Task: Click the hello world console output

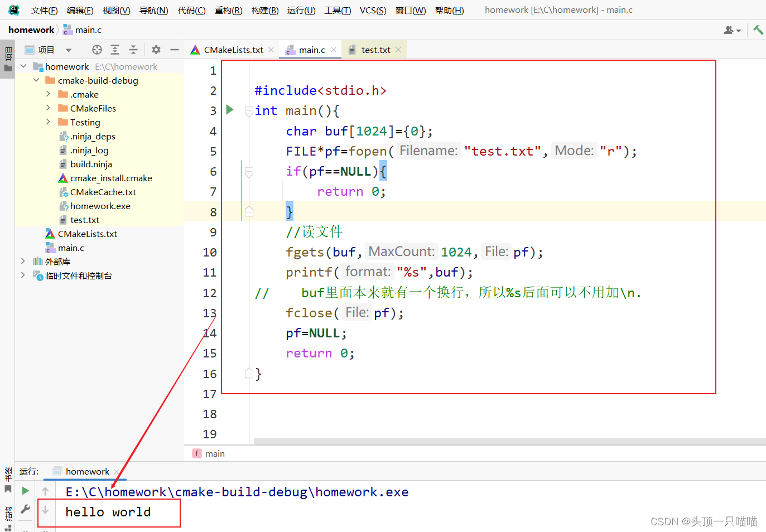Action: point(108,512)
